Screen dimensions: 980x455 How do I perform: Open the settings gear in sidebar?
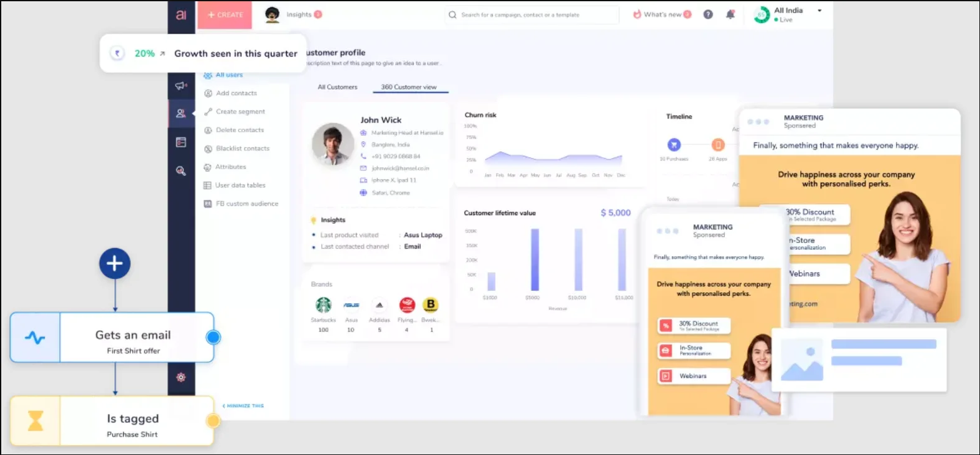tap(181, 377)
